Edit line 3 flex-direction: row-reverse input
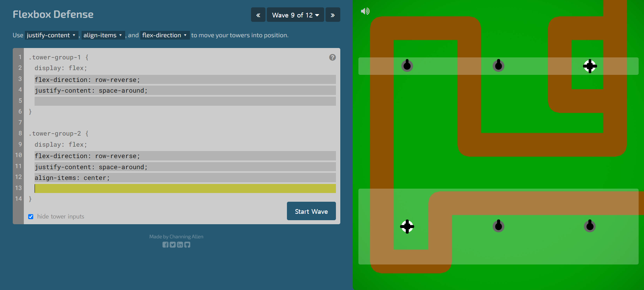 185,80
